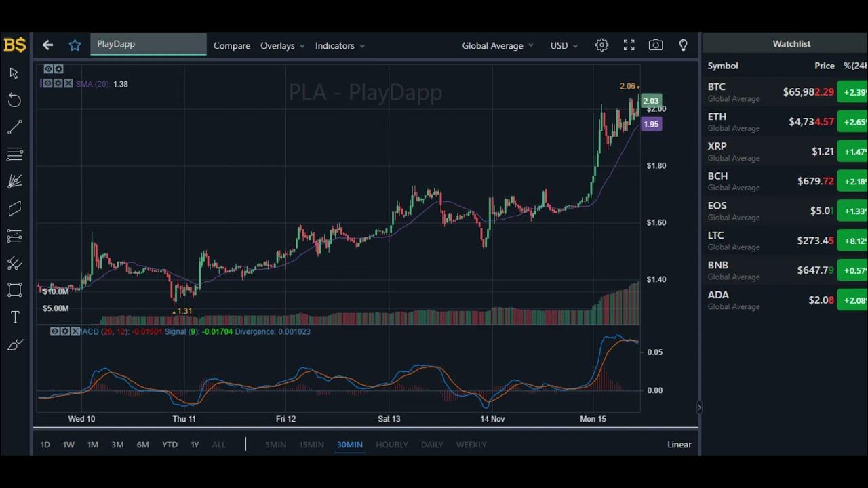
Task: Open SMA (20) indicator settings gear
Action: (x=58, y=83)
